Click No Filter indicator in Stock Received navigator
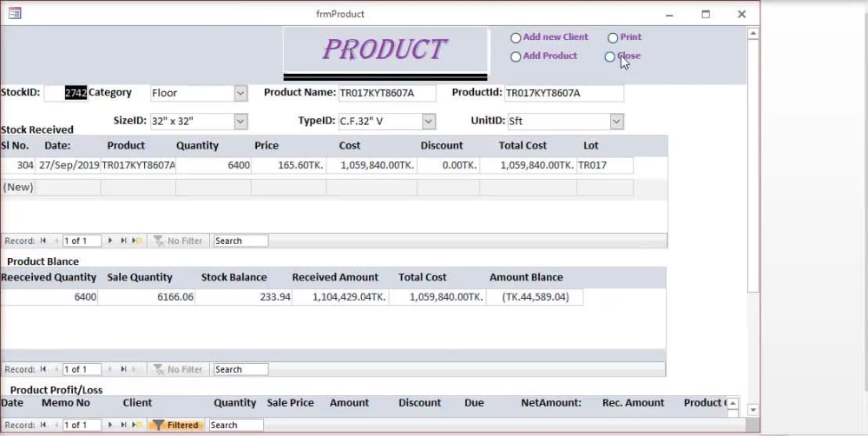This screenshot has width=868, height=436. (x=178, y=241)
